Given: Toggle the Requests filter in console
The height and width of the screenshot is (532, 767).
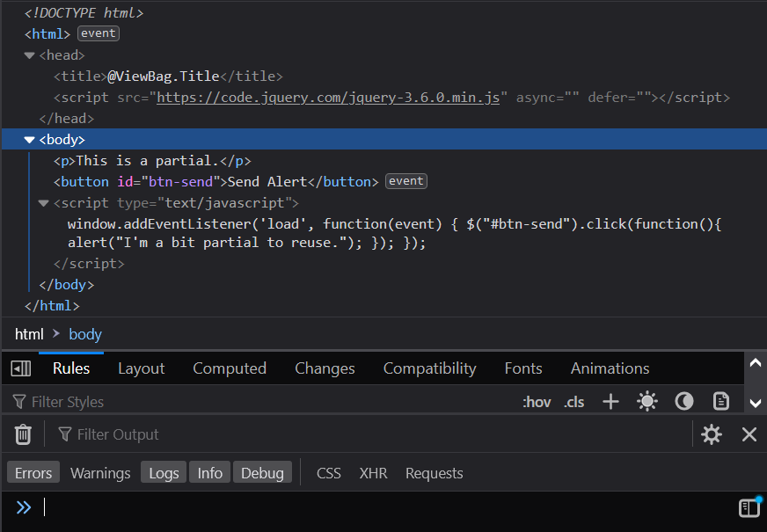Looking at the screenshot, I should 435,473.
